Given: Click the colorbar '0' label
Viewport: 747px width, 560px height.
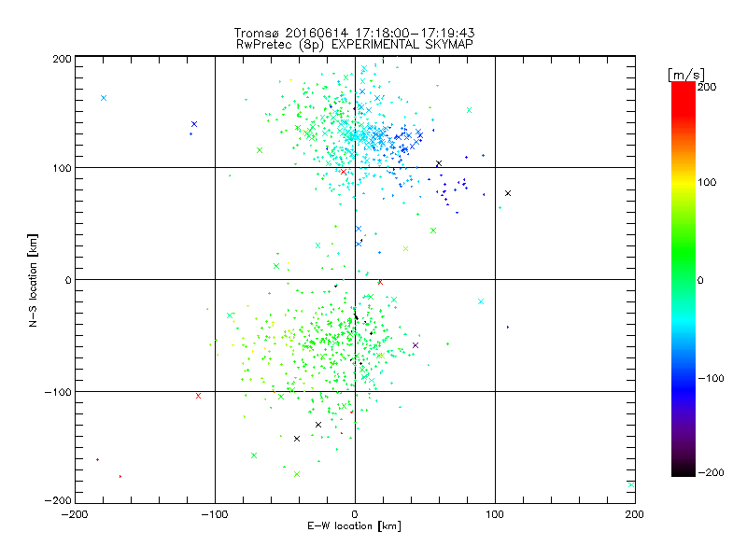Looking at the screenshot, I should coord(700,280).
